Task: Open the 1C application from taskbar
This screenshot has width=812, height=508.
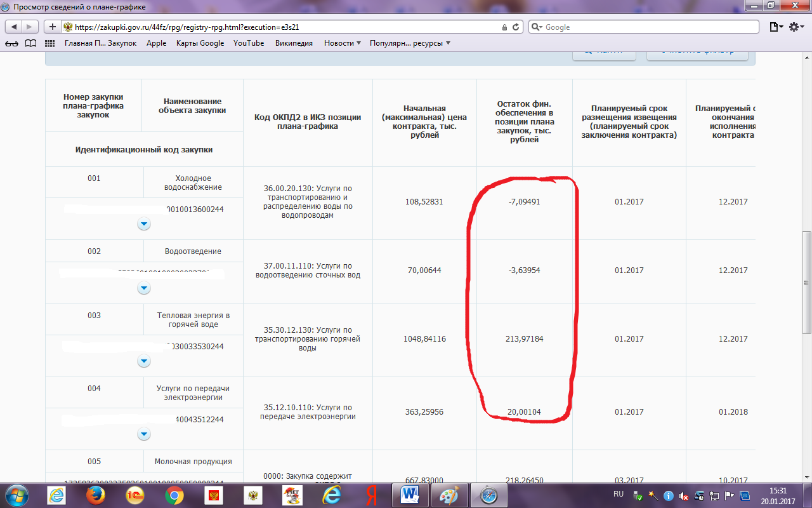Action: [x=134, y=494]
